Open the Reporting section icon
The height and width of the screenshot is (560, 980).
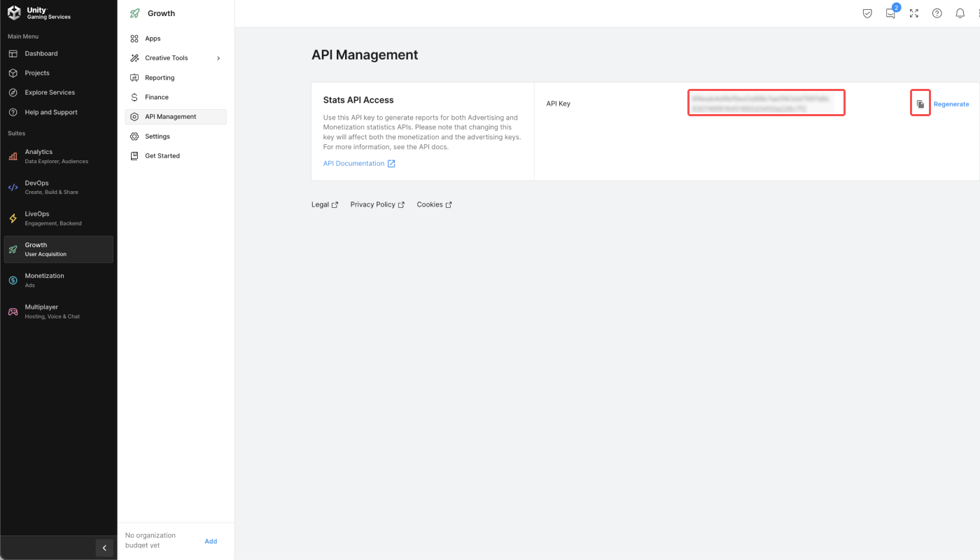pyautogui.click(x=134, y=77)
